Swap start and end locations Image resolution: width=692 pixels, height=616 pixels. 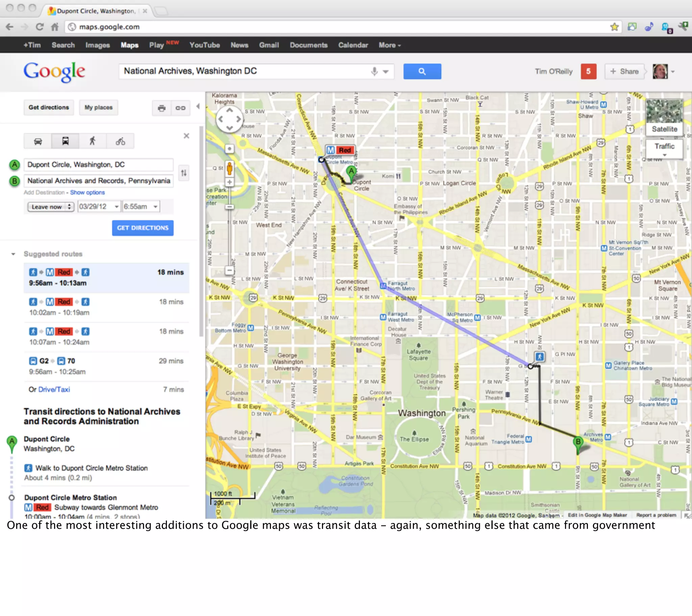point(183,173)
